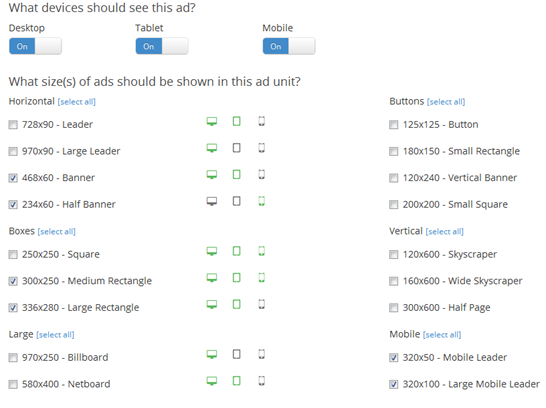546x408 pixels.
Task: Click the tablet icon in the 970x250 Billboard row
Action: click(236, 354)
